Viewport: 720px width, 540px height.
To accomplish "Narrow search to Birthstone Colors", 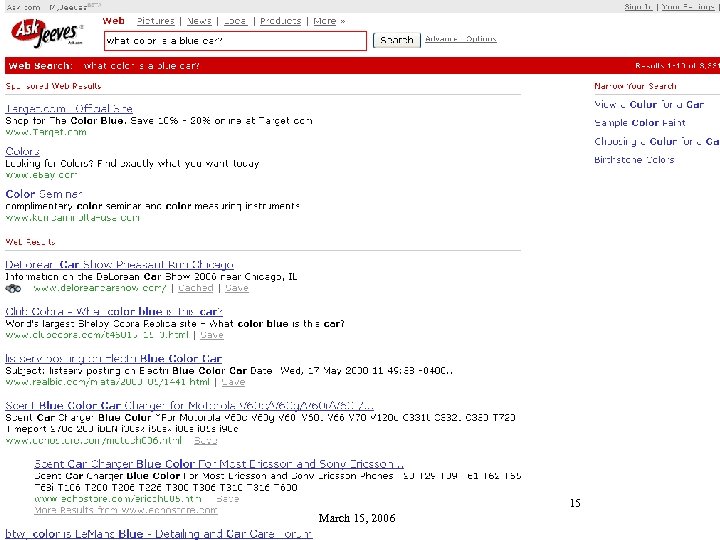I will [x=634, y=160].
